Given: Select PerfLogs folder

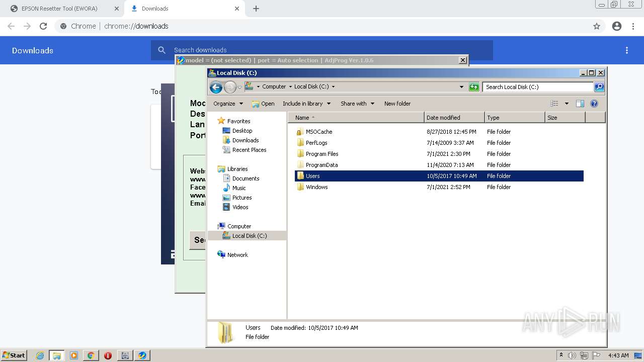Looking at the screenshot, I should click(x=316, y=143).
